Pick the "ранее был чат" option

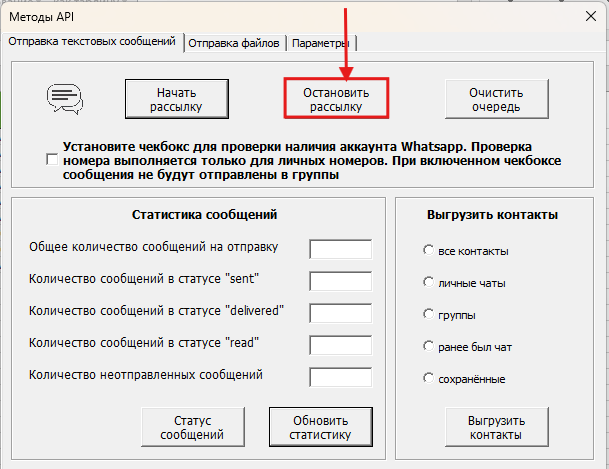tap(429, 346)
